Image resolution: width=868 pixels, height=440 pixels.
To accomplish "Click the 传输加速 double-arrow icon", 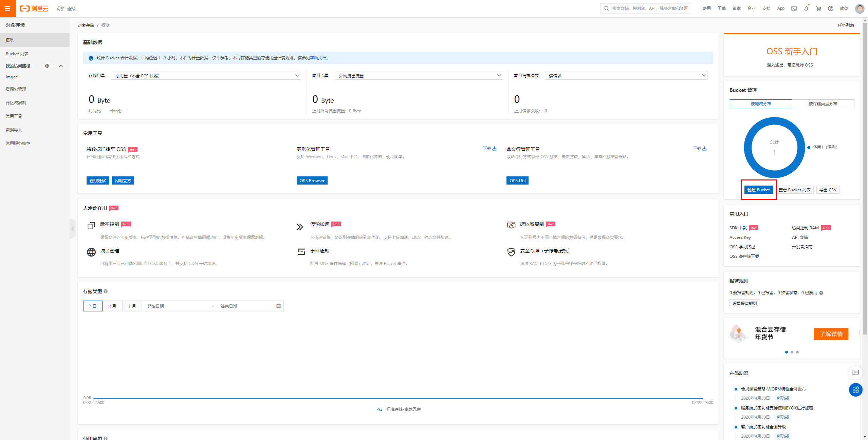I will [300, 227].
